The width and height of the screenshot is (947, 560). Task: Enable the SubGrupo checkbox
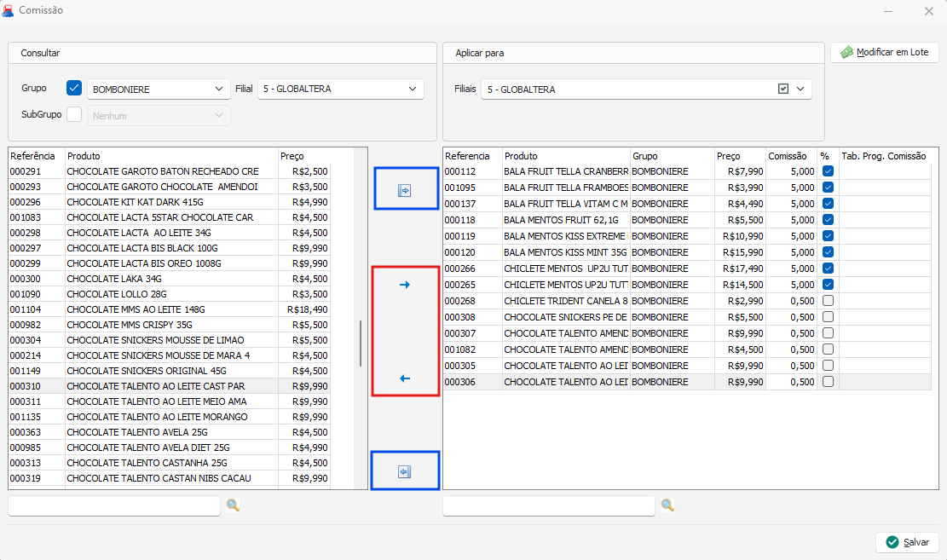[x=74, y=114]
